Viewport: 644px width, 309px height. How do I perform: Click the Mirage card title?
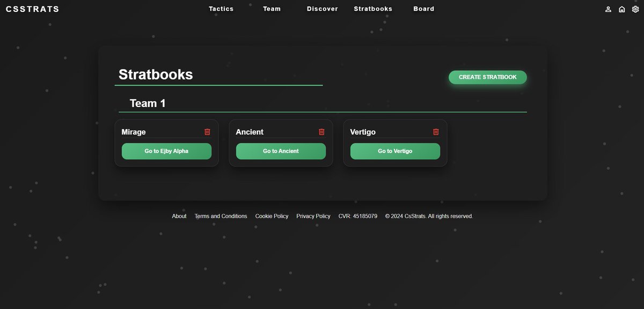click(134, 132)
